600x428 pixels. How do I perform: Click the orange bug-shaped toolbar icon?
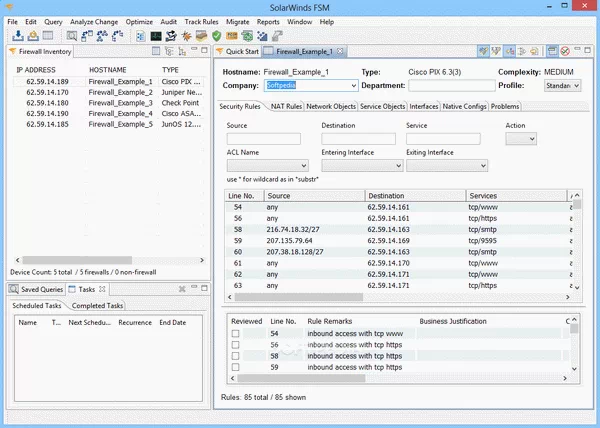[186, 36]
